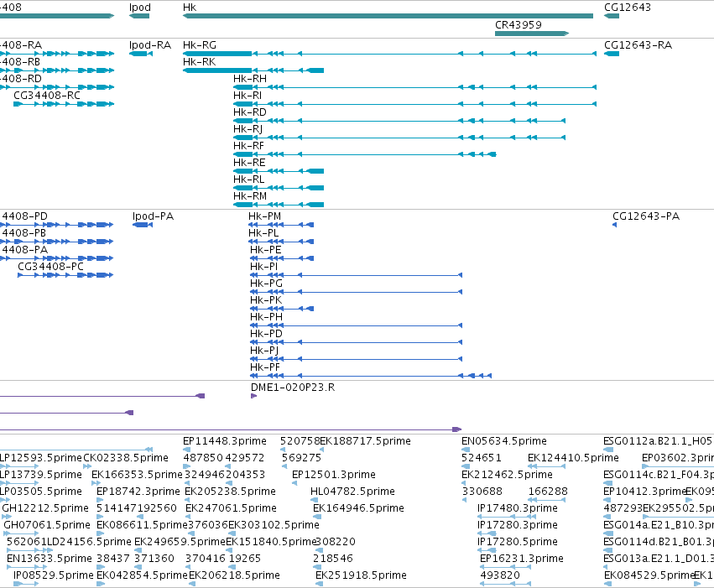Pick transcript label Hk-RL
The height and width of the screenshot is (588, 714).
248,180
